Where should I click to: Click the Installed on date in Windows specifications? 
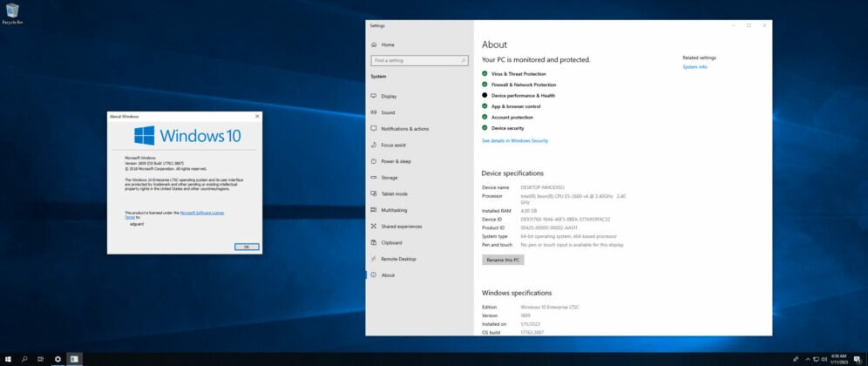tap(531, 324)
